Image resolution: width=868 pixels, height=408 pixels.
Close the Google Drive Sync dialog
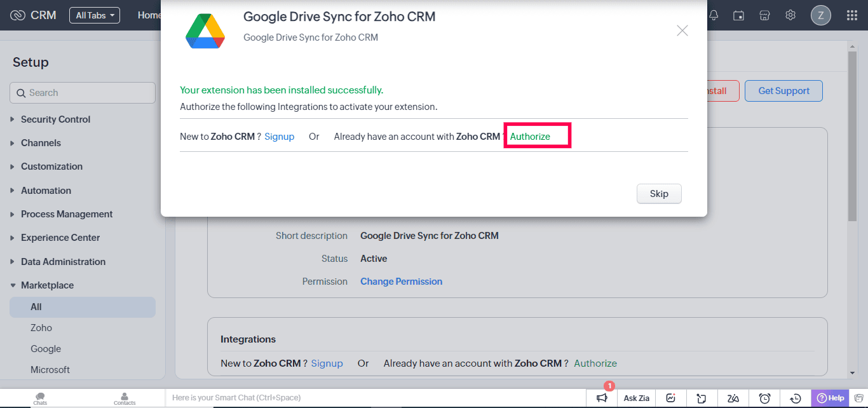[682, 31]
